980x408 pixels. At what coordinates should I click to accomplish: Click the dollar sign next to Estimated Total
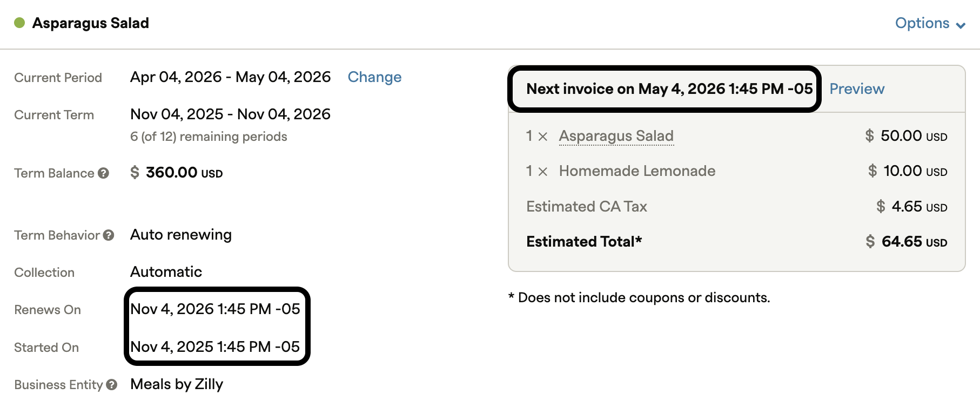870,241
